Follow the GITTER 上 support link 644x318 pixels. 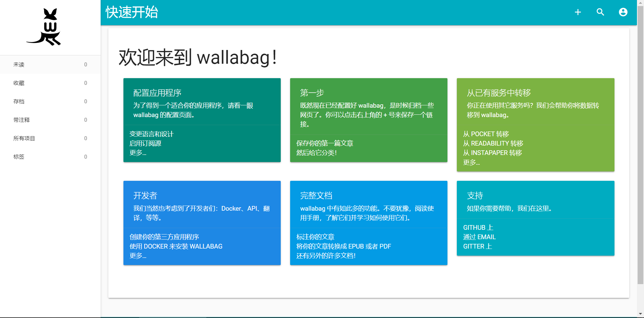(x=478, y=246)
